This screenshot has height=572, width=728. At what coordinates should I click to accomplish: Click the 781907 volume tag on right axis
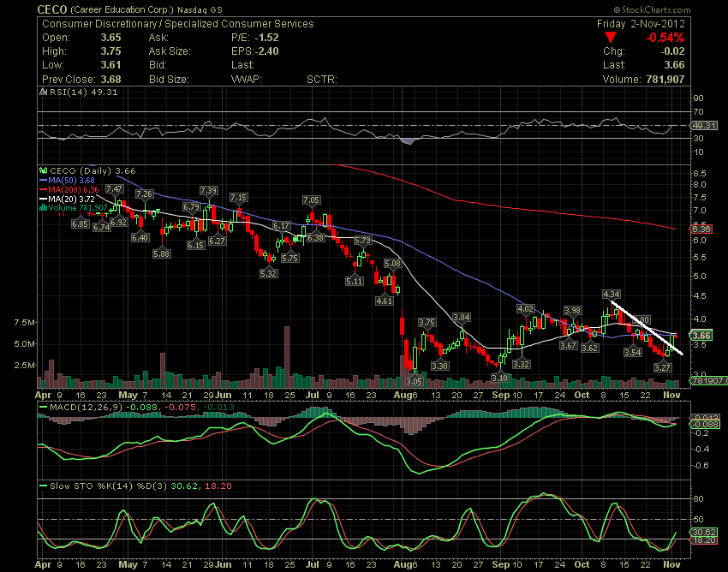[x=709, y=381]
